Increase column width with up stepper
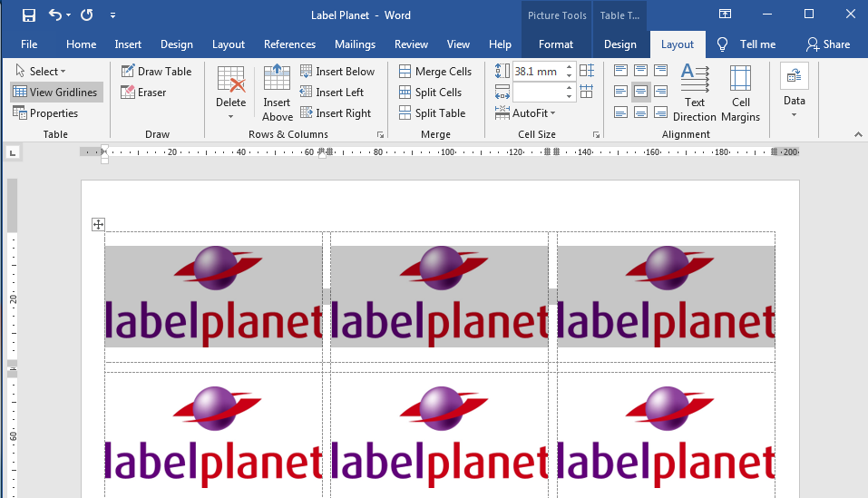This screenshot has width=868, height=498. click(569, 88)
